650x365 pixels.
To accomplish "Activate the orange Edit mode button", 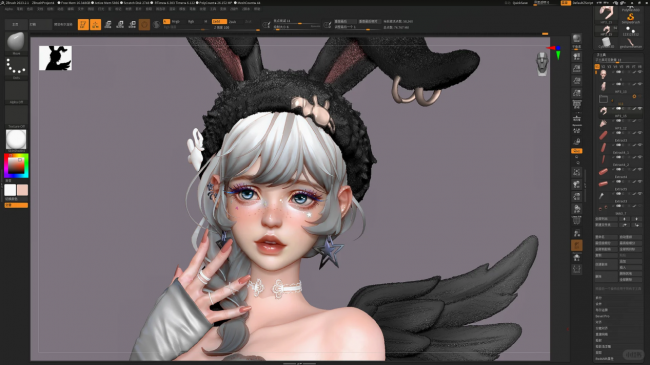I will point(83,24).
